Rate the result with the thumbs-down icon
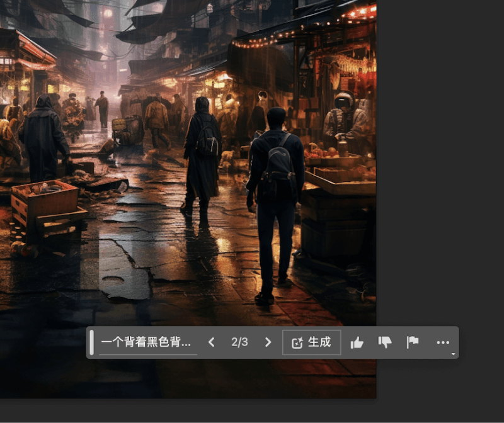The height and width of the screenshot is (423, 504). 386,342
